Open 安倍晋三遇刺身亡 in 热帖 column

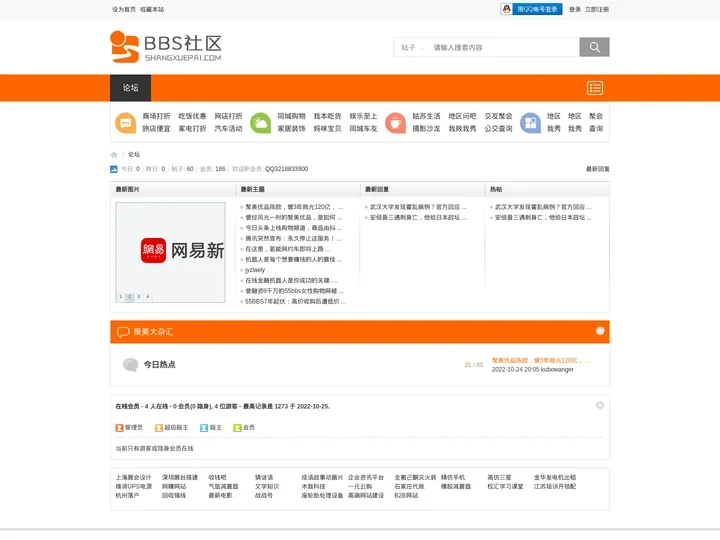click(x=543, y=218)
